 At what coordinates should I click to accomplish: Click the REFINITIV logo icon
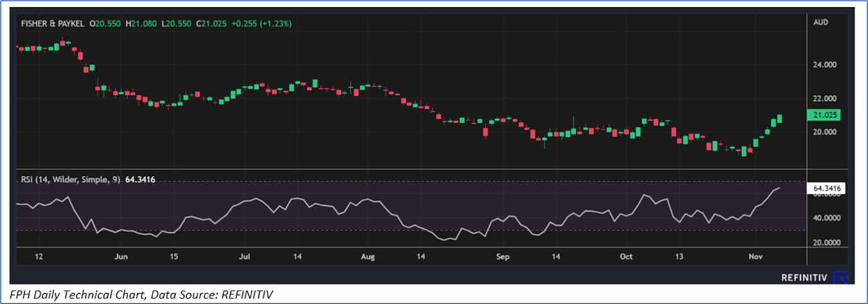[840, 277]
